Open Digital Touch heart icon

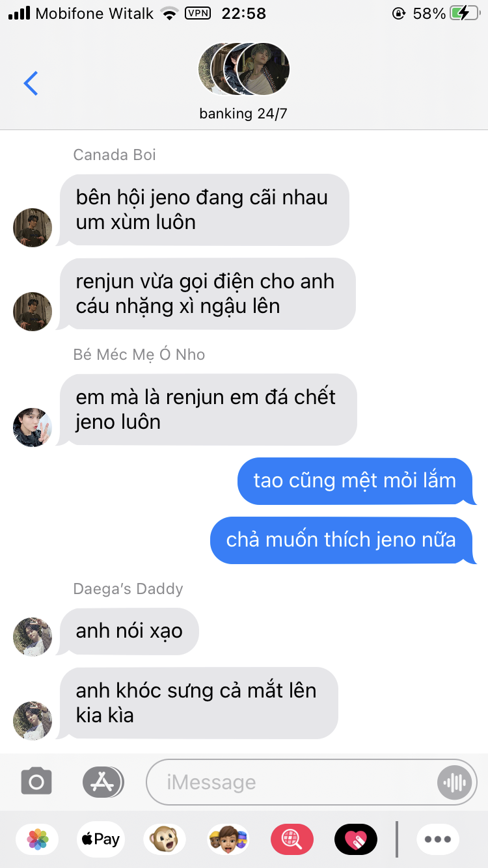click(x=356, y=839)
